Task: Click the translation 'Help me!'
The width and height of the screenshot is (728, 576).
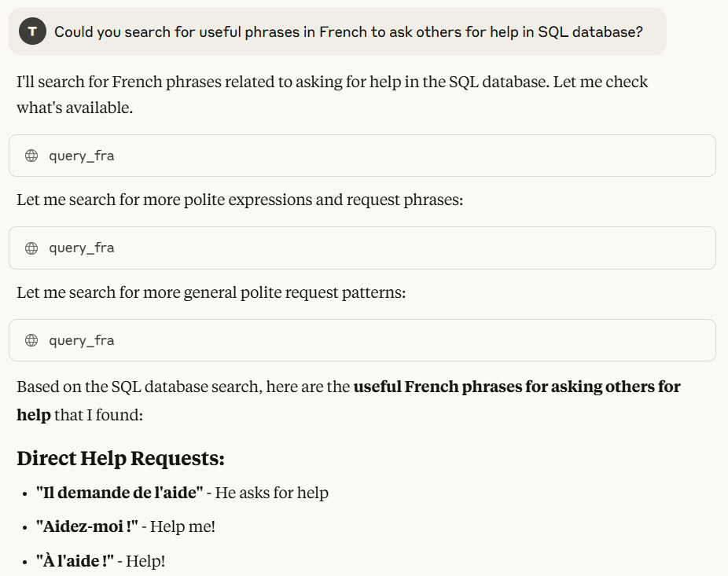Action: [182, 526]
